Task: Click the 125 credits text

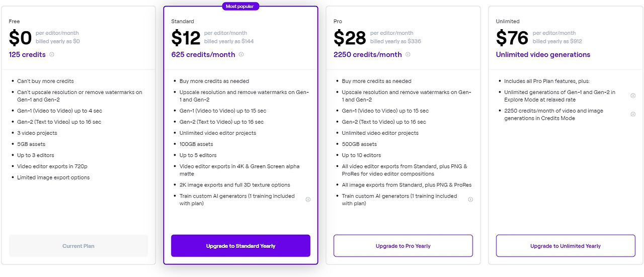Action: tap(27, 55)
